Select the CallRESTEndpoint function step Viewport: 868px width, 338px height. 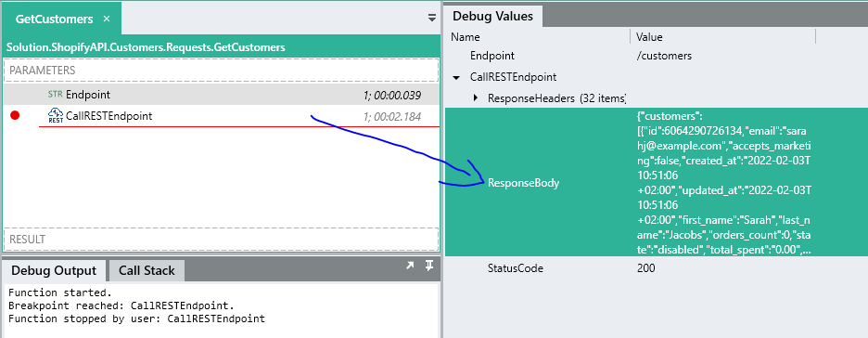tap(221, 116)
